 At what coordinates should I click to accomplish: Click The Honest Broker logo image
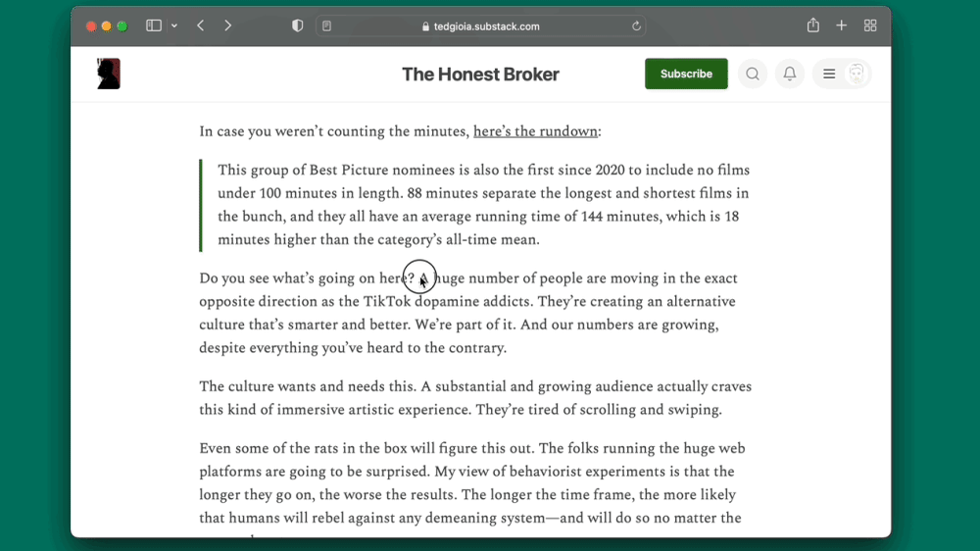coord(109,74)
